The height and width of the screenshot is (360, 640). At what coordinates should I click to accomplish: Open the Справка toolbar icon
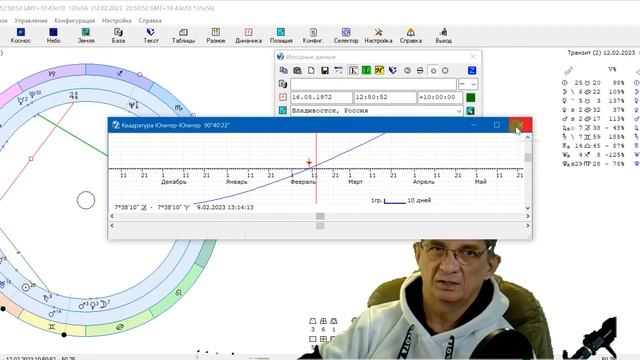point(411,36)
